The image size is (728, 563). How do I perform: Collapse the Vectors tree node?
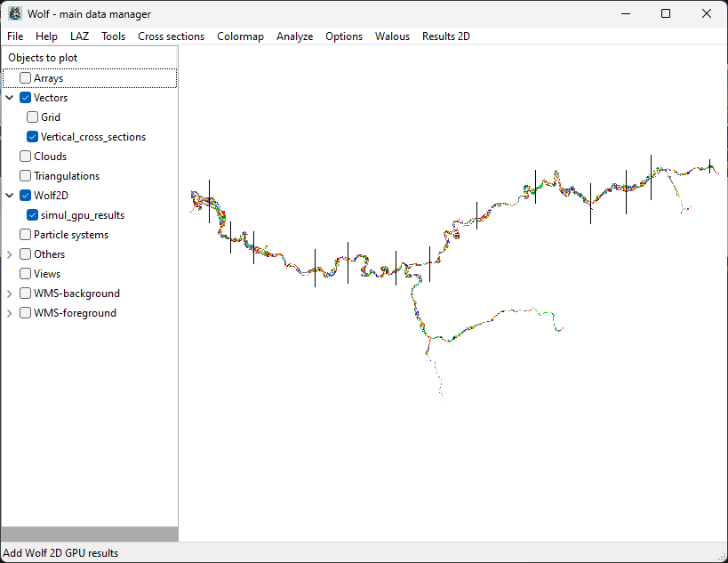pos(10,98)
